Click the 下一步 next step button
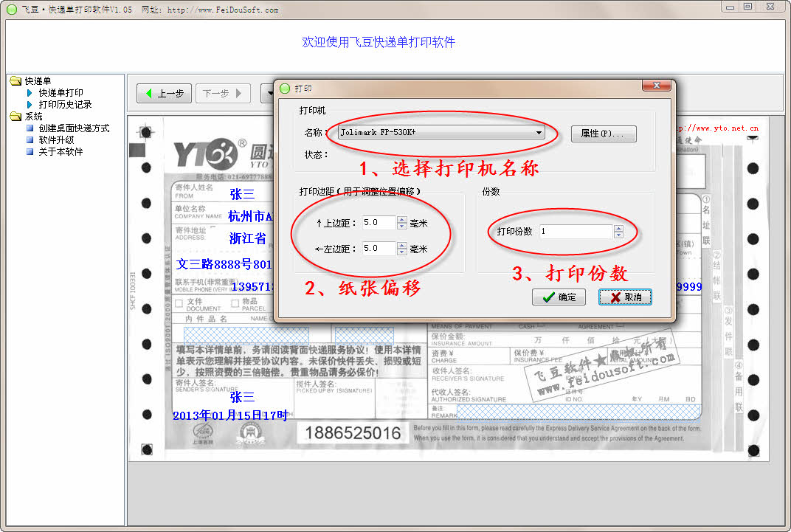Screen dimensions: 791x532 [x=223, y=93]
